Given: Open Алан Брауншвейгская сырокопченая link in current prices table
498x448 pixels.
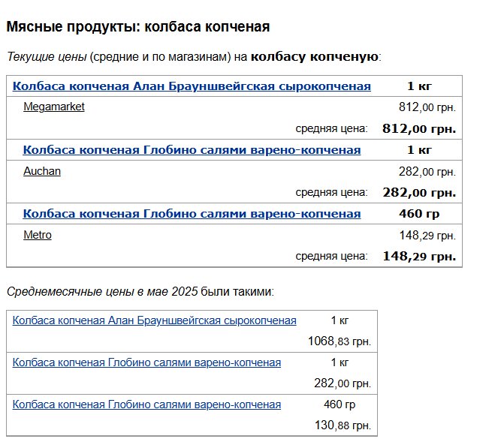Looking at the screenshot, I should pos(192,86).
